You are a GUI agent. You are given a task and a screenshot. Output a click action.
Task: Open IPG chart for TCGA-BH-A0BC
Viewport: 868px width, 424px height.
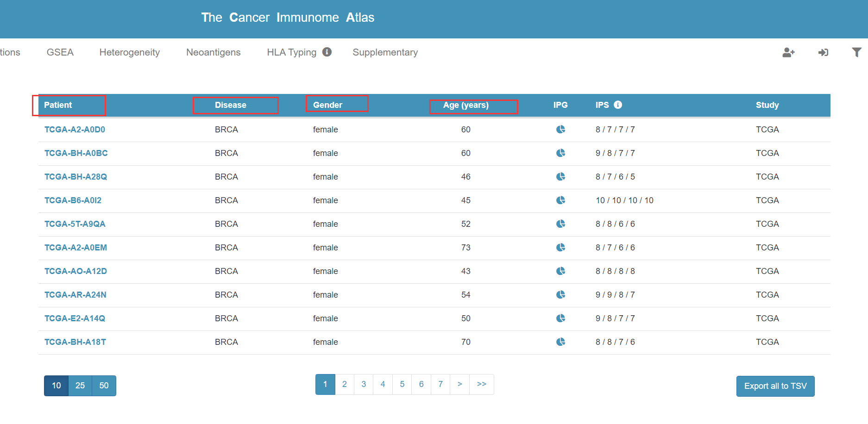pyautogui.click(x=560, y=153)
